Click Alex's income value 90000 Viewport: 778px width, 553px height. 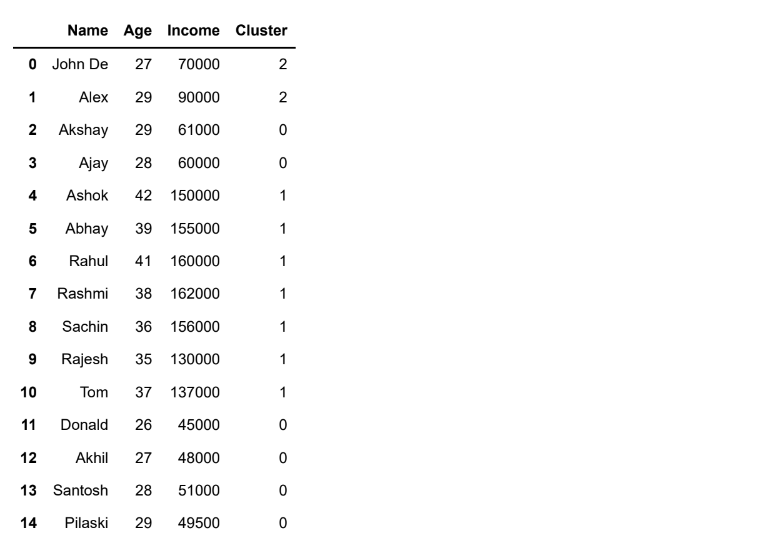[199, 97]
